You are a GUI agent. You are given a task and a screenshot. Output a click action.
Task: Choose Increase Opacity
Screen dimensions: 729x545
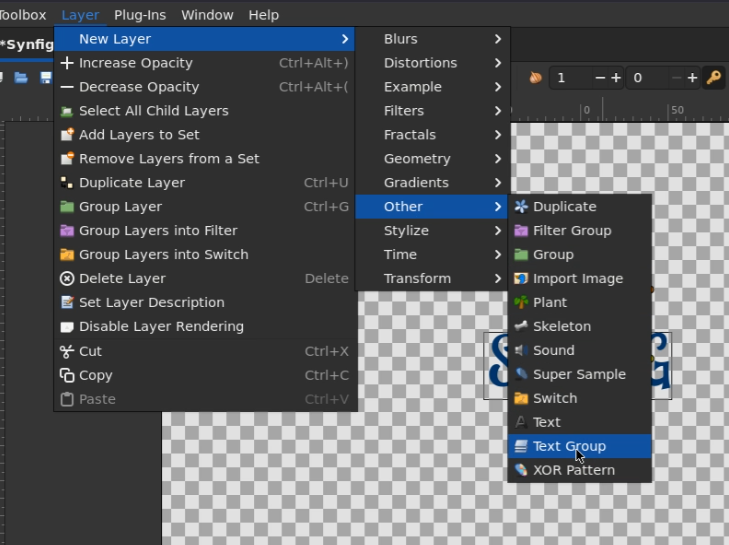pyautogui.click(x=205, y=63)
